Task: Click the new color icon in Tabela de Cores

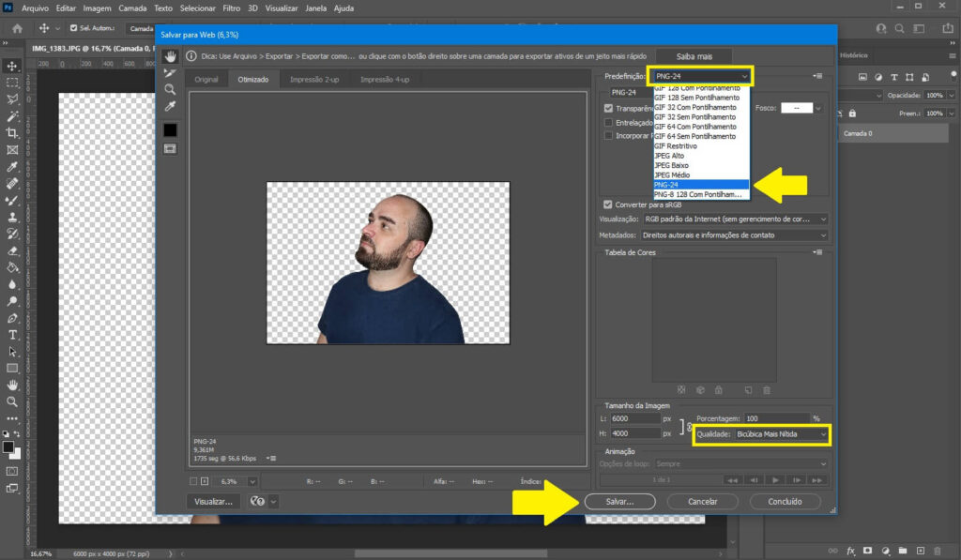Action: coord(749,390)
